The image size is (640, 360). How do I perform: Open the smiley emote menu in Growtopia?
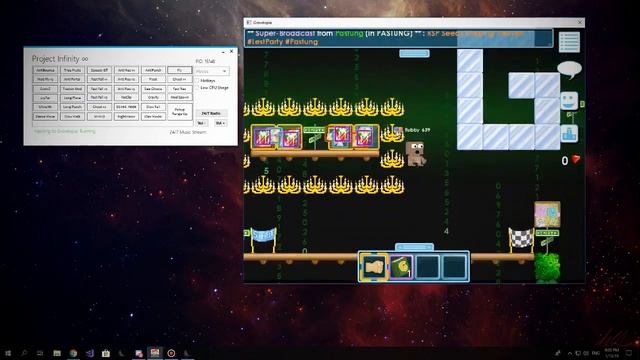click(x=569, y=100)
